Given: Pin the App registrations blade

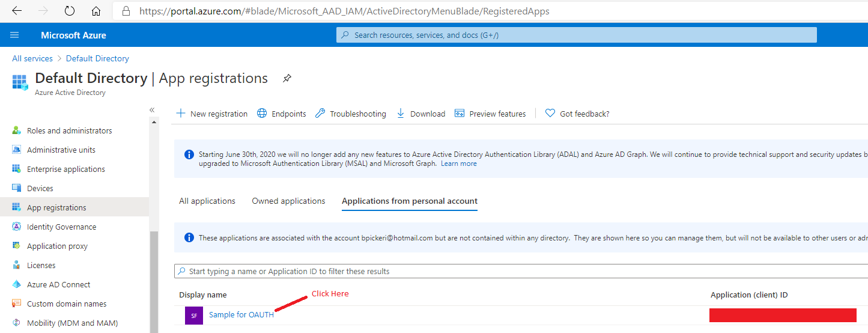Looking at the screenshot, I should point(287,79).
